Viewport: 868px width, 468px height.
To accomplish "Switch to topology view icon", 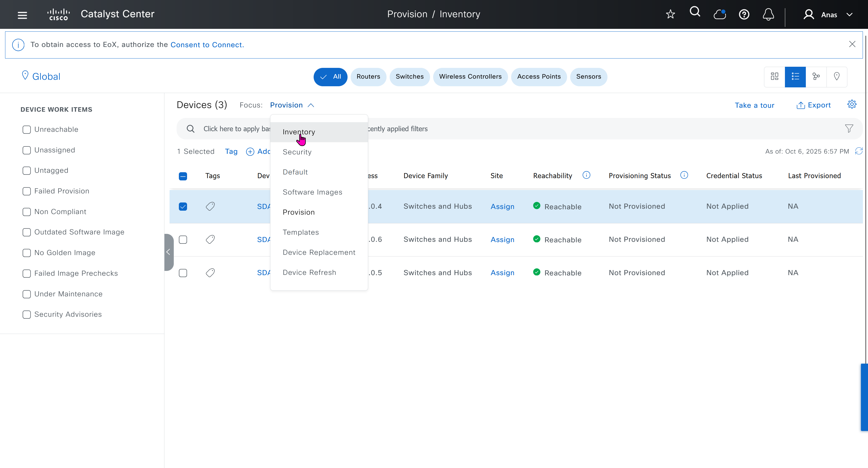I will [816, 77].
